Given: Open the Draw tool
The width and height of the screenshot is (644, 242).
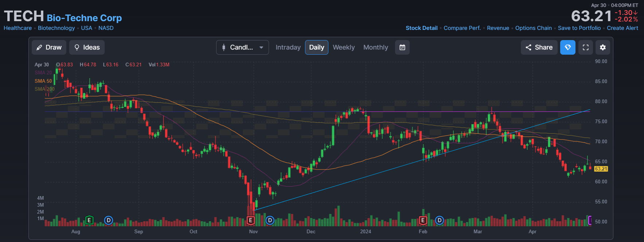Looking at the screenshot, I should (49, 47).
